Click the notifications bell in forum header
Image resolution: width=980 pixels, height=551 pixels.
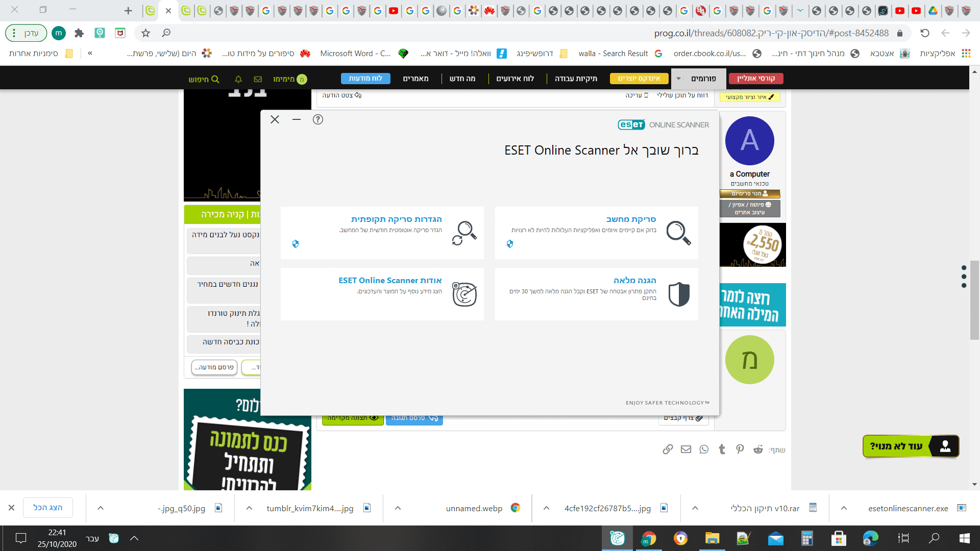[238, 79]
